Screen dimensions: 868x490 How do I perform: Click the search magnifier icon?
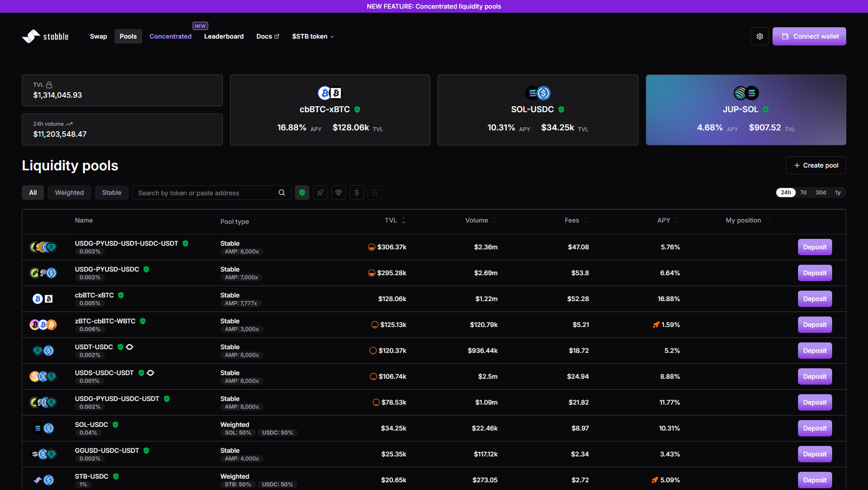click(282, 193)
